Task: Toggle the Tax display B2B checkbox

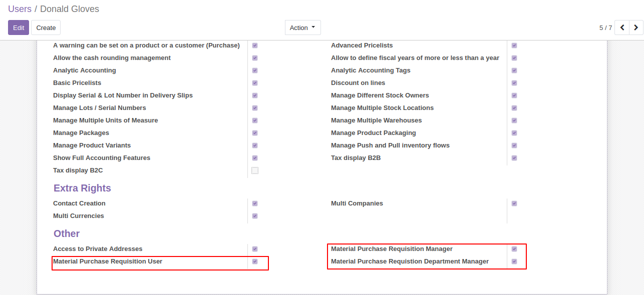Action: point(514,158)
